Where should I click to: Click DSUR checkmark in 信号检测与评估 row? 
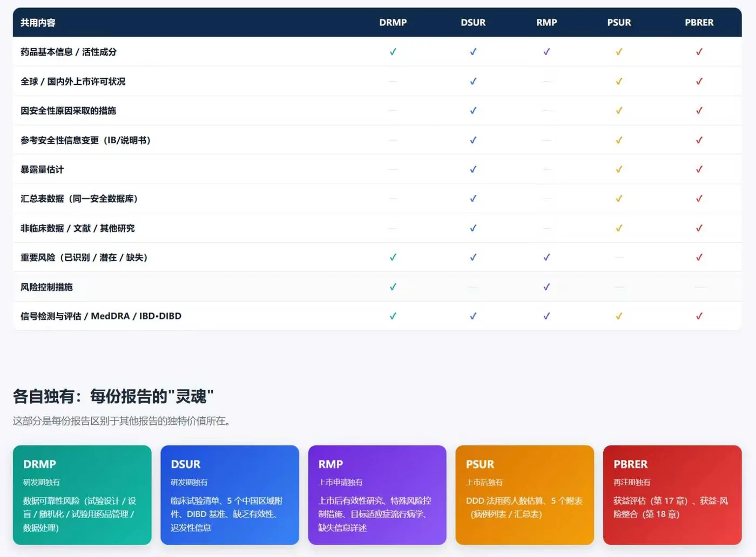pos(473,316)
